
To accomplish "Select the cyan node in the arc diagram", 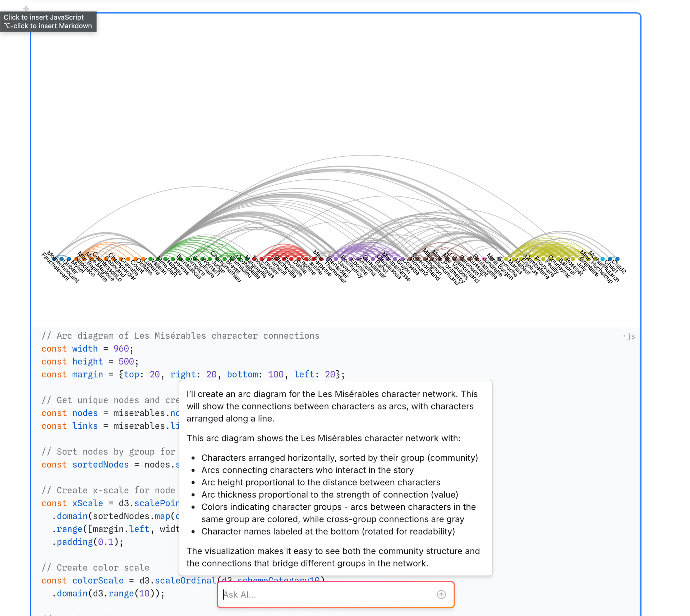I will pyautogui.click(x=603, y=259).
